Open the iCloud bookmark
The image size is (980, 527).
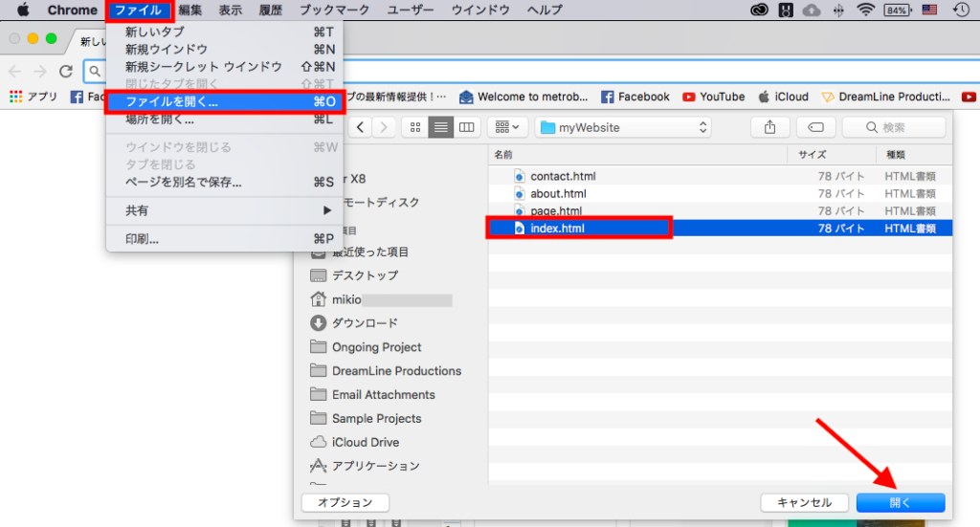pos(783,97)
